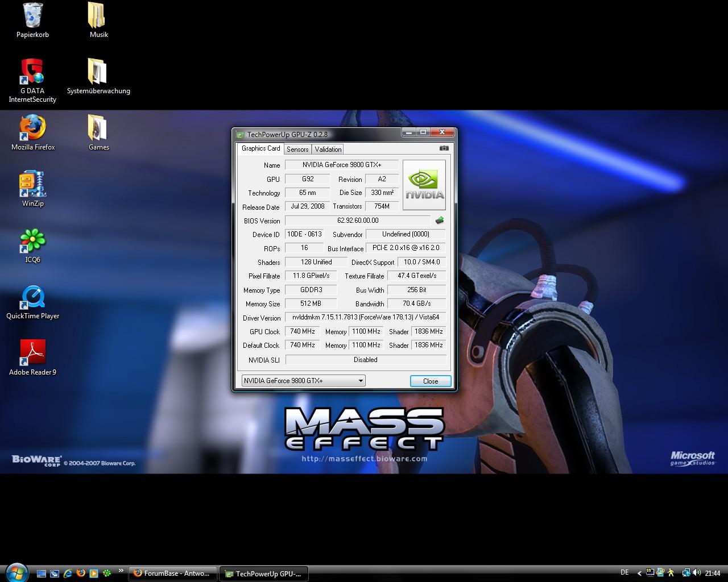
Task: Click the Close button in GPU-Z
Action: pyautogui.click(x=431, y=381)
